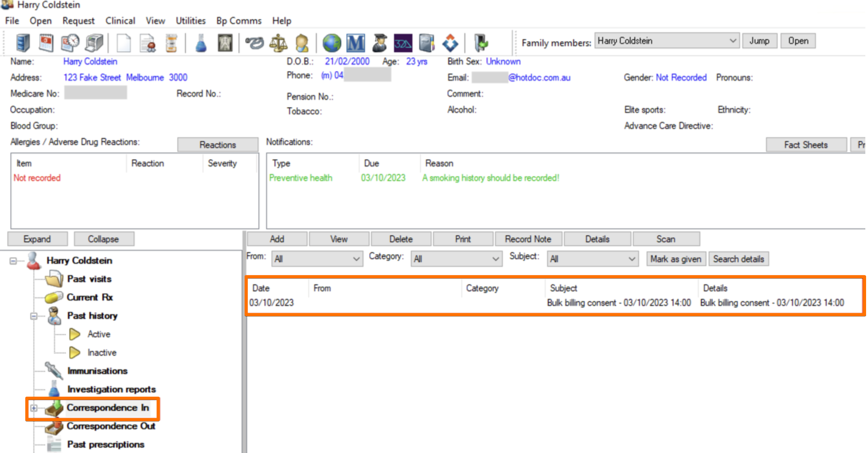Open the Category filter dropdown
Image resolution: width=868 pixels, height=453 pixels.
(x=456, y=259)
